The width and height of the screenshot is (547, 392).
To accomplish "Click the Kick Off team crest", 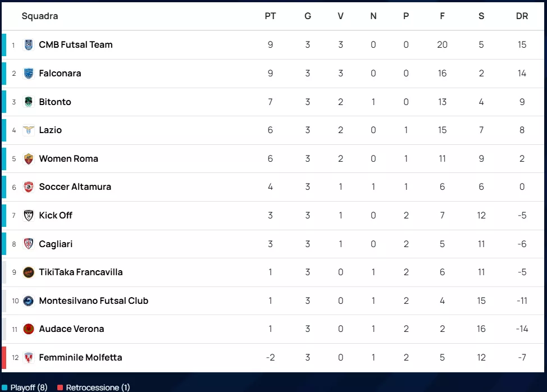I will 29,216.
